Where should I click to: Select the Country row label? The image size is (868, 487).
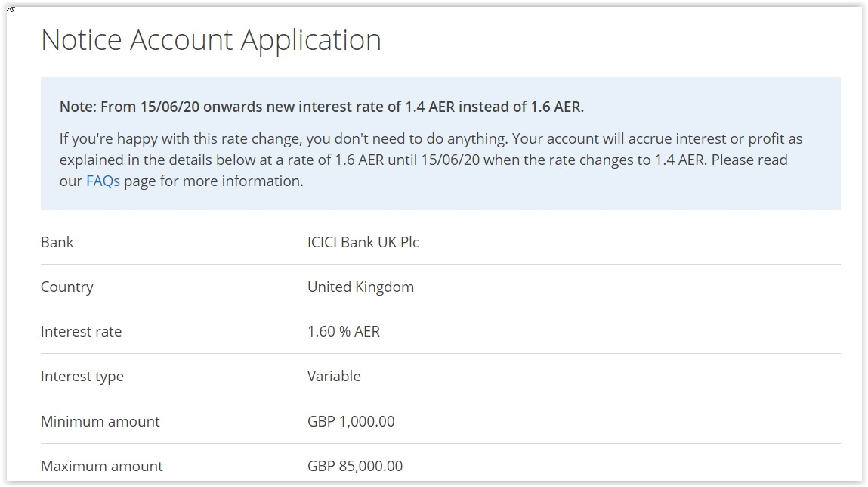pyautogui.click(x=67, y=287)
